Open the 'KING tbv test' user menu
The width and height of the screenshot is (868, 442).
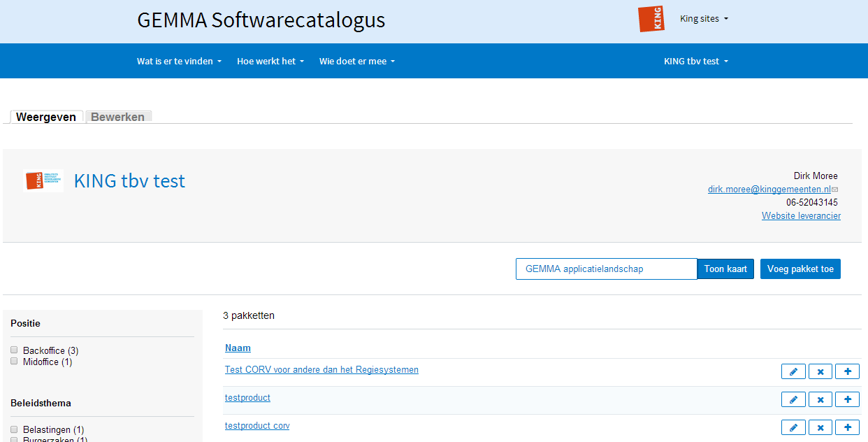point(696,61)
